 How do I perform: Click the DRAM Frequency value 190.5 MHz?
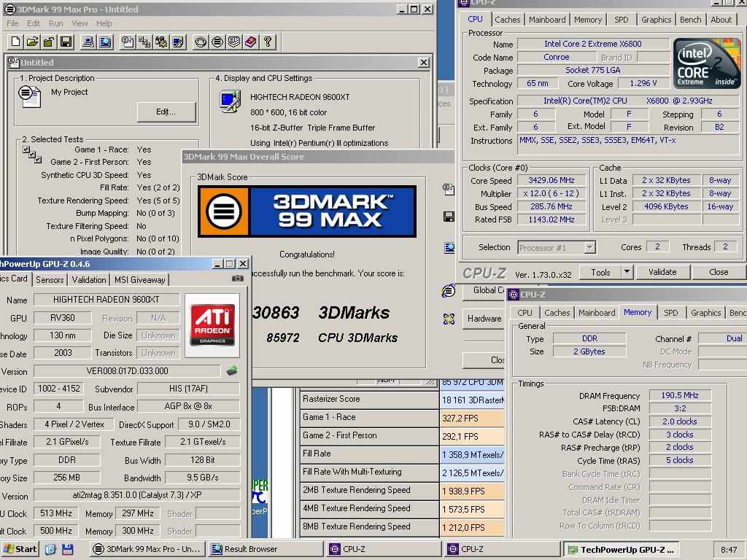[679, 395]
